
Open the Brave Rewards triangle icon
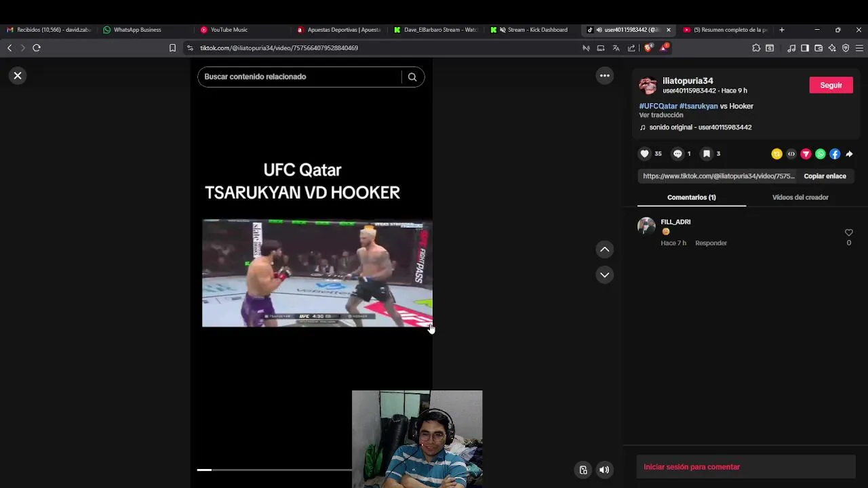point(664,47)
